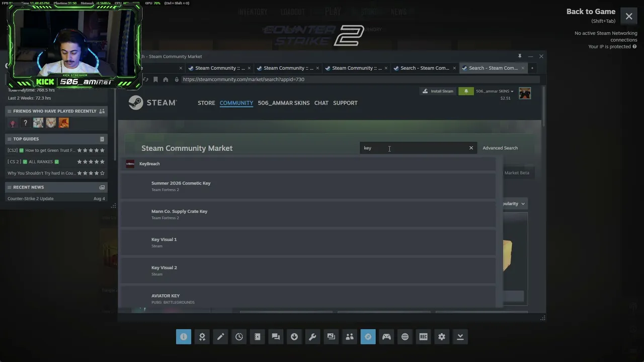Open the profile avatar in the Steam header
The width and height of the screenshot is (644, 362).
tap(525, 93)
